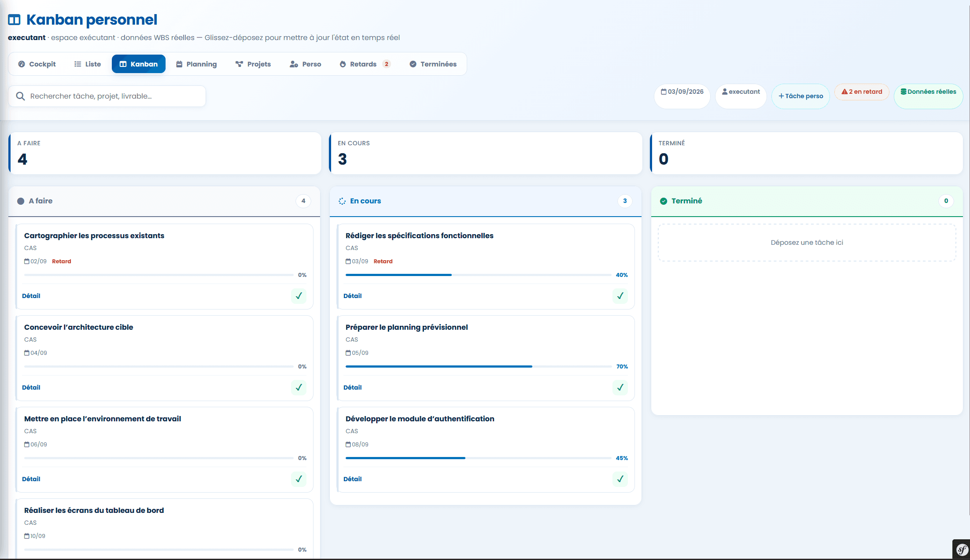Click the EN COURS summary card showing 3
Image resolution: width=970 pixels, height=560 pixels.
click(485, 153)
